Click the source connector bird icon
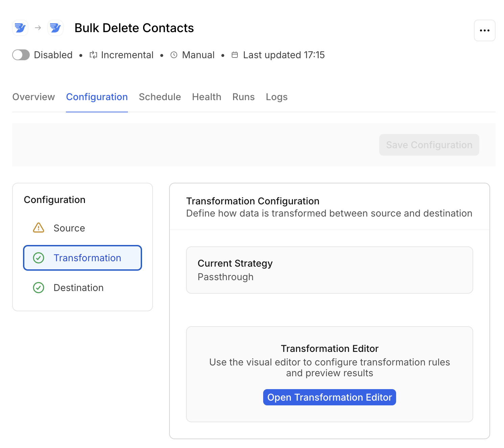The image size is (504, 448). 20,28
